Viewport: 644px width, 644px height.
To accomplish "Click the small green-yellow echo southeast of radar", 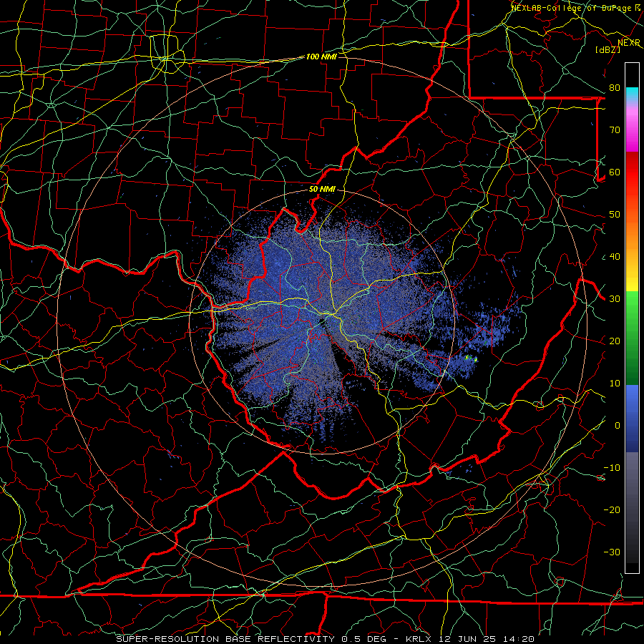I will pyautogui.click(x=470, y=358).
